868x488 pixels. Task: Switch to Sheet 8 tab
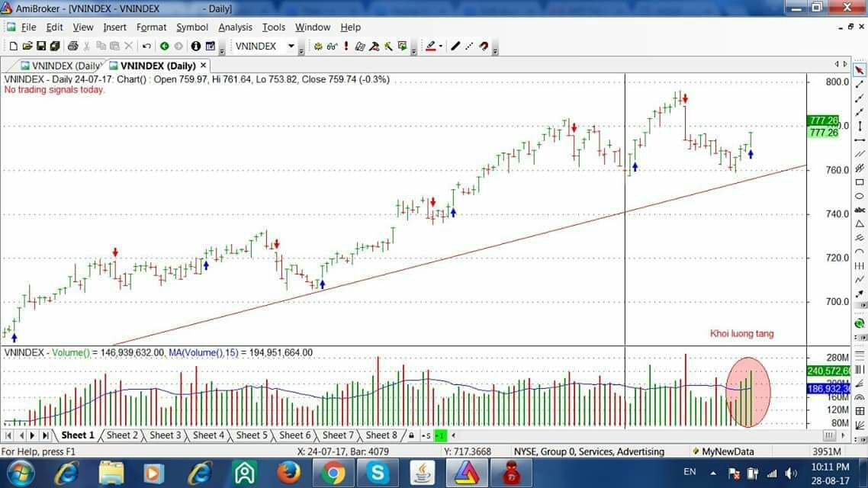pyautogui.click(x=381, y=435)
